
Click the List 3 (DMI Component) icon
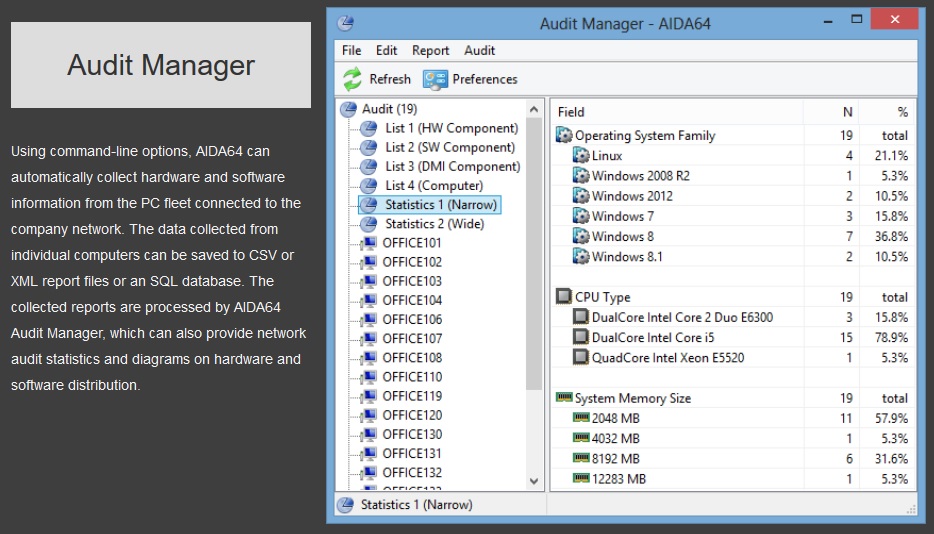(x=369, y=166)
